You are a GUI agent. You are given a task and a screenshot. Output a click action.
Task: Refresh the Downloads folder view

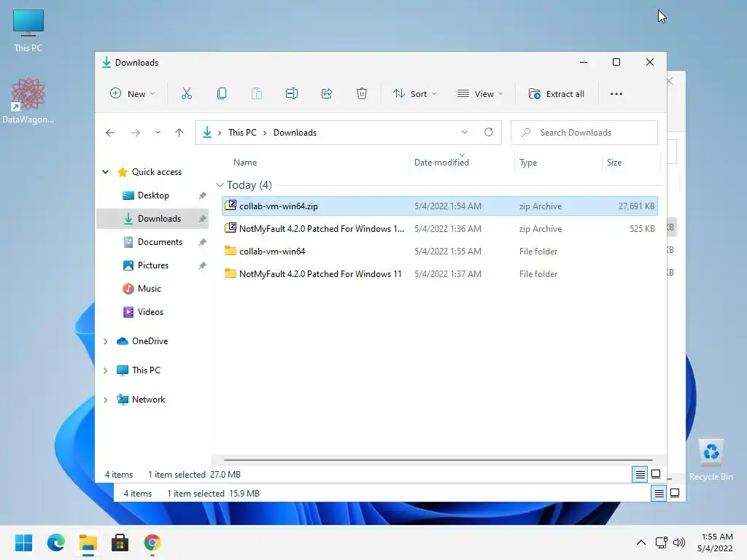point(489,133)
